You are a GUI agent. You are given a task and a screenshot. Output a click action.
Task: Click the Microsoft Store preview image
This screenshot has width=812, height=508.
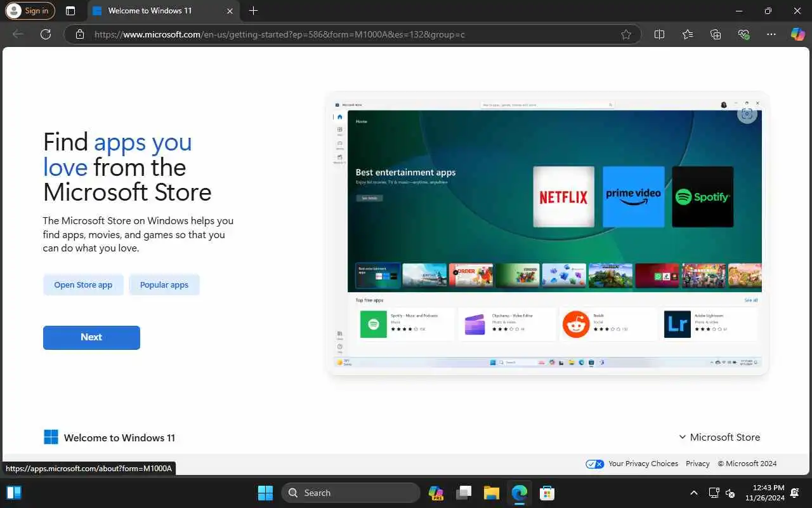pyautogui.click(x=548, y=233)
